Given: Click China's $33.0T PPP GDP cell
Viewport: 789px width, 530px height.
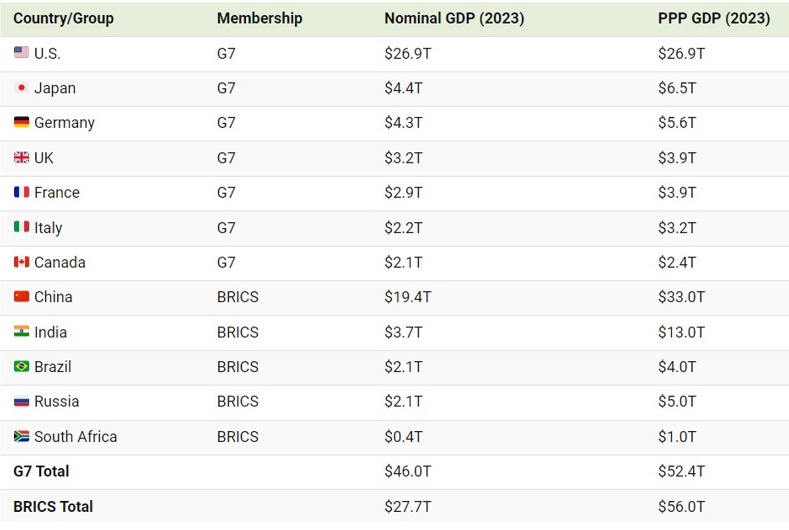Looking at the screenshot, I should (x=681, y=297).
